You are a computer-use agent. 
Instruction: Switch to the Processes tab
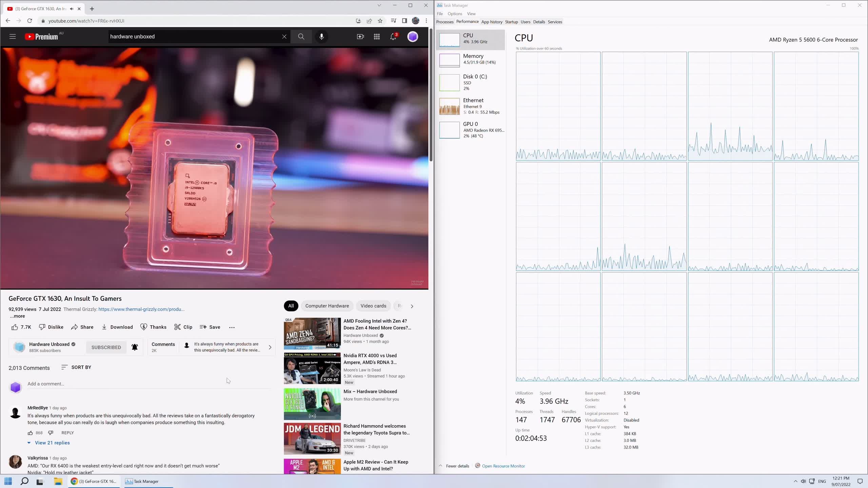tap(445, 22)
